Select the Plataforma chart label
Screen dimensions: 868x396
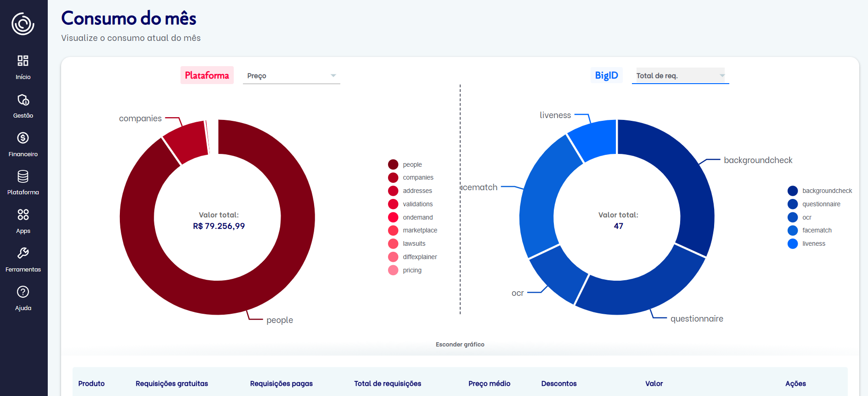pos(207,75)
